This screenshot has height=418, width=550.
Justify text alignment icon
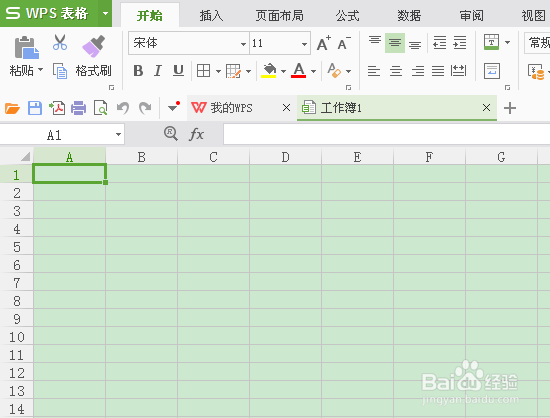(438, 71)
